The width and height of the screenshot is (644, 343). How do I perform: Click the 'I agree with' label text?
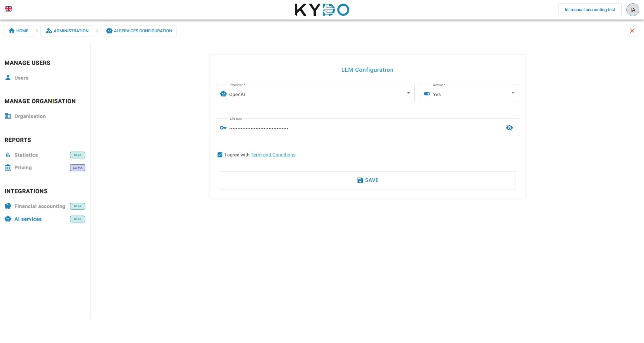click(x=237, y=155)
